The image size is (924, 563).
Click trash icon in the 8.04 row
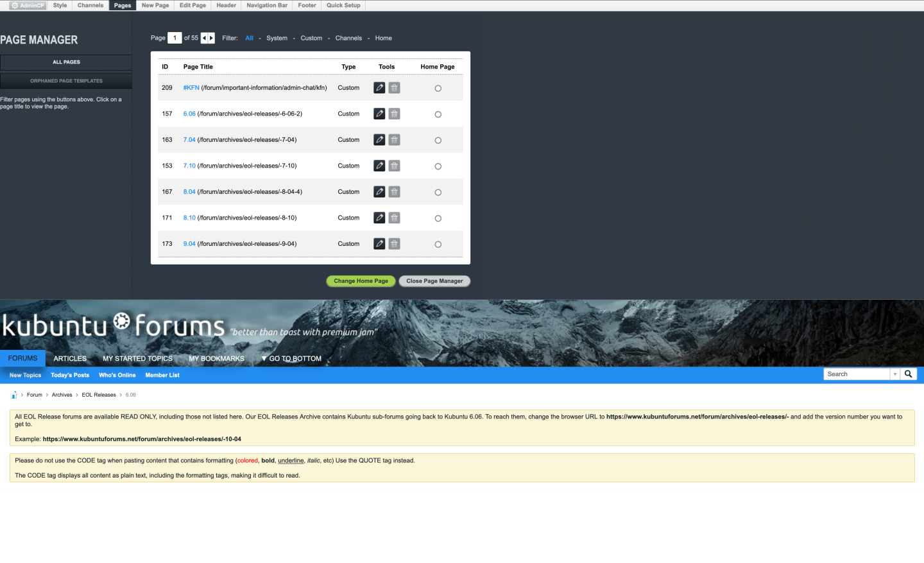point(394,191)
